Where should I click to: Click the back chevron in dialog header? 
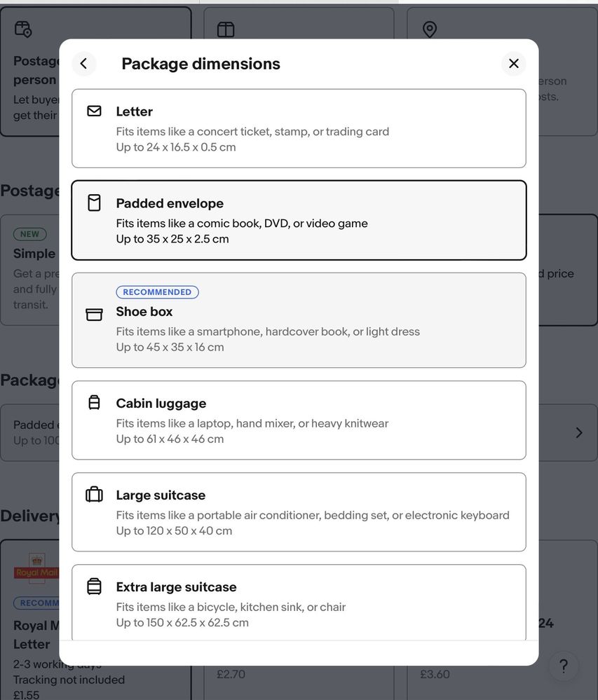pyautogui.click(x=83, y=64)
